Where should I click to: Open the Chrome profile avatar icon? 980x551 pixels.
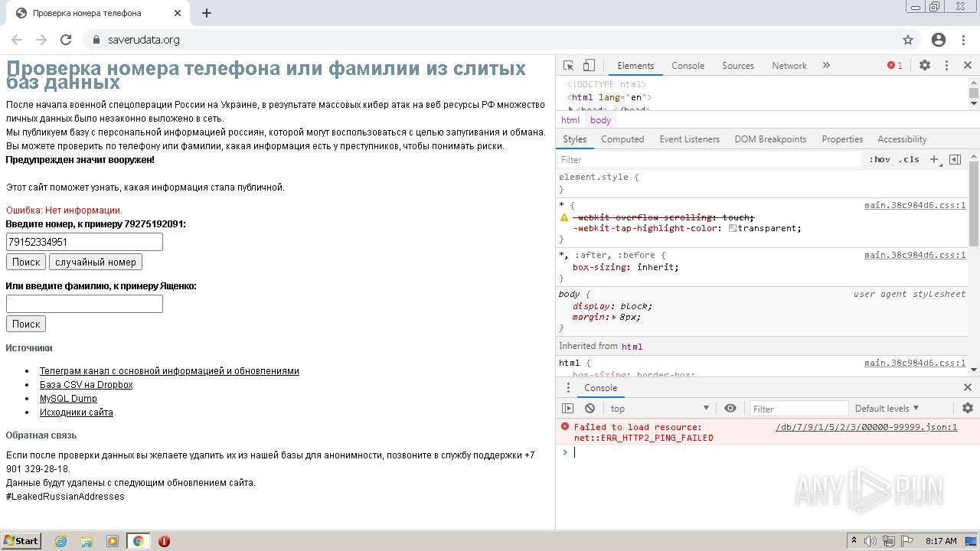tap(939, 40)
